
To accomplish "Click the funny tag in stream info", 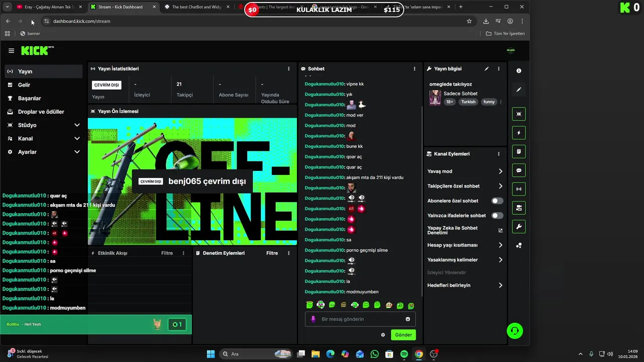I will [x=489, y=102].
